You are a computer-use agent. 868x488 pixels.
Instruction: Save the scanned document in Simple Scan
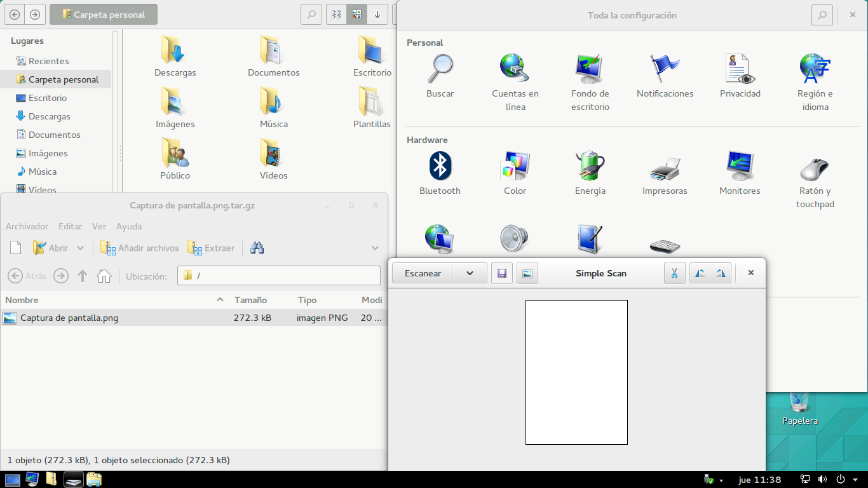501,273
